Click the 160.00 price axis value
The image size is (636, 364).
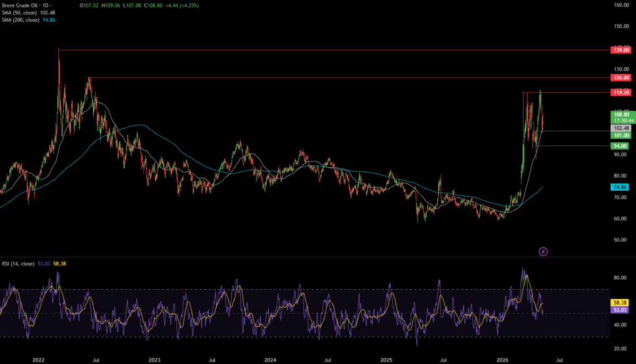coord(621,5)
